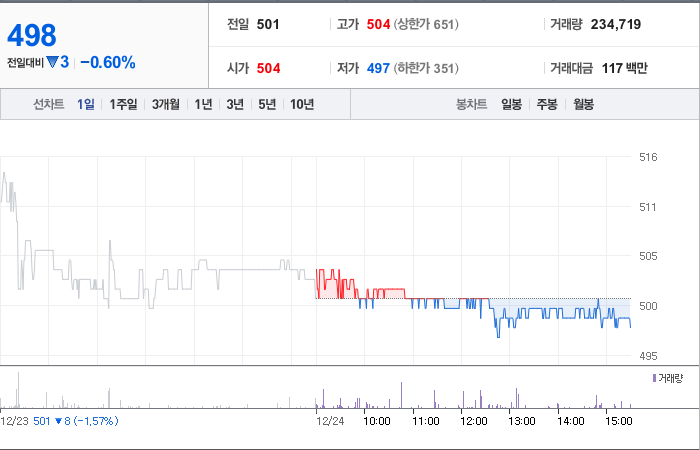
Task: Click the 516 y-axis label
Action: coord(648,157)
